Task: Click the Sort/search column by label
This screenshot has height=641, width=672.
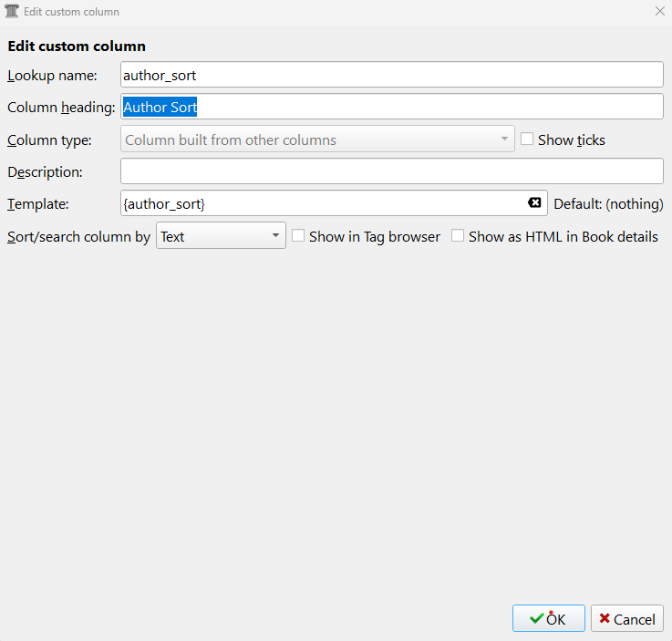Action: click(x=78, y=236)
